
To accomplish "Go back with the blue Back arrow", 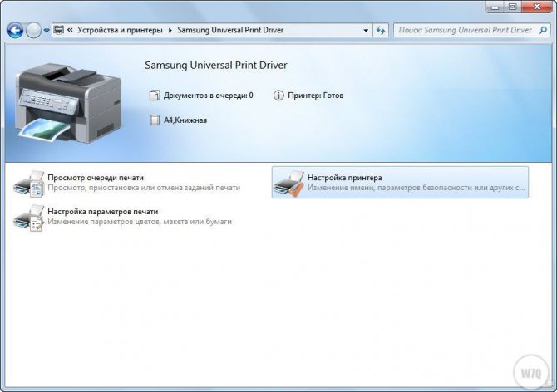I will pyautogui.click(x=15, y=31).
